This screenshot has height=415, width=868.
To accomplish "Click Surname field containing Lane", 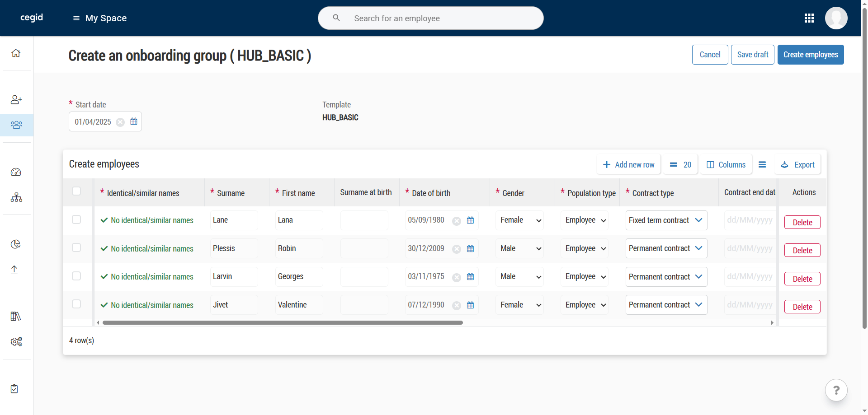I will [x=234, y=220].
